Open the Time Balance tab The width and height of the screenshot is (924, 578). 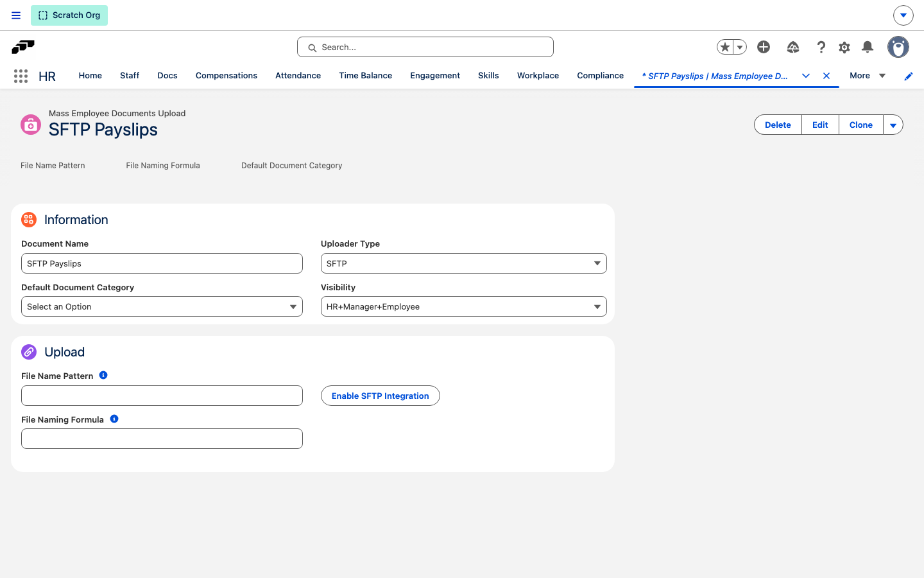(x=366, y=76)
